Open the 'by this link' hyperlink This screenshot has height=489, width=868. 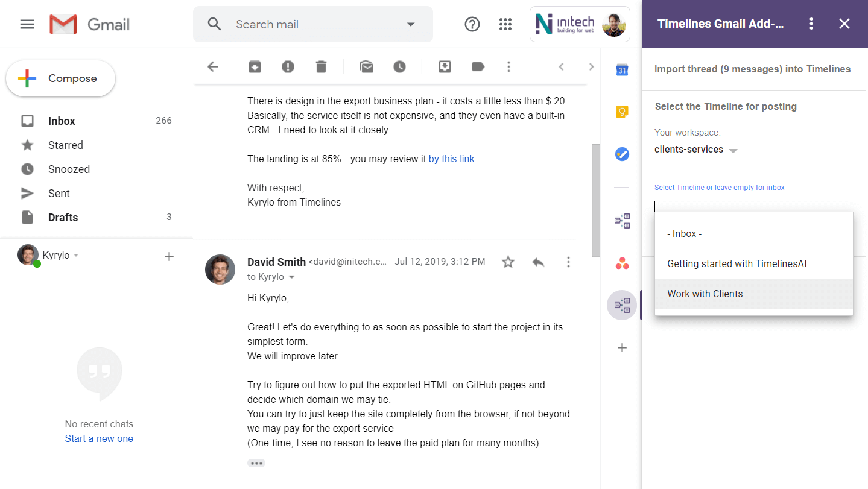451,159
